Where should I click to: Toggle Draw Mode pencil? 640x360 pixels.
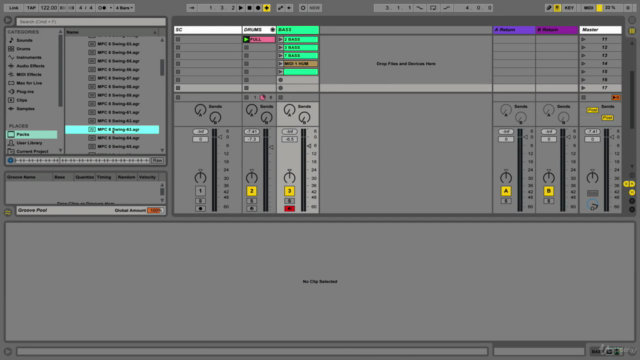pyautogui.click(x=549, y=8)
